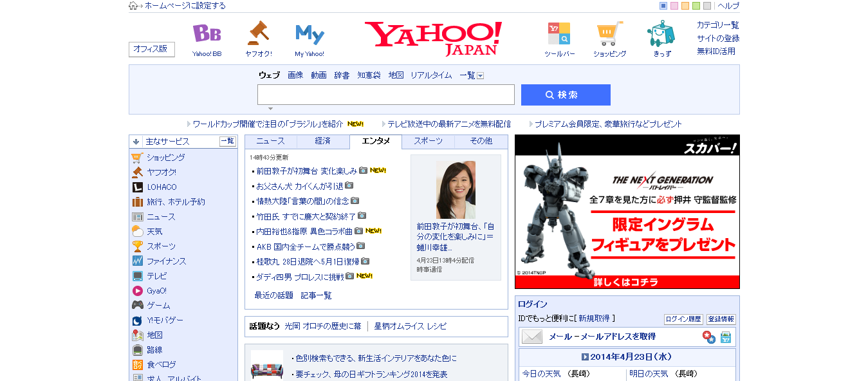Click the GyaO! play sidebar icon
This screenshot has width=868, height=381.
[x=137, y=291]
